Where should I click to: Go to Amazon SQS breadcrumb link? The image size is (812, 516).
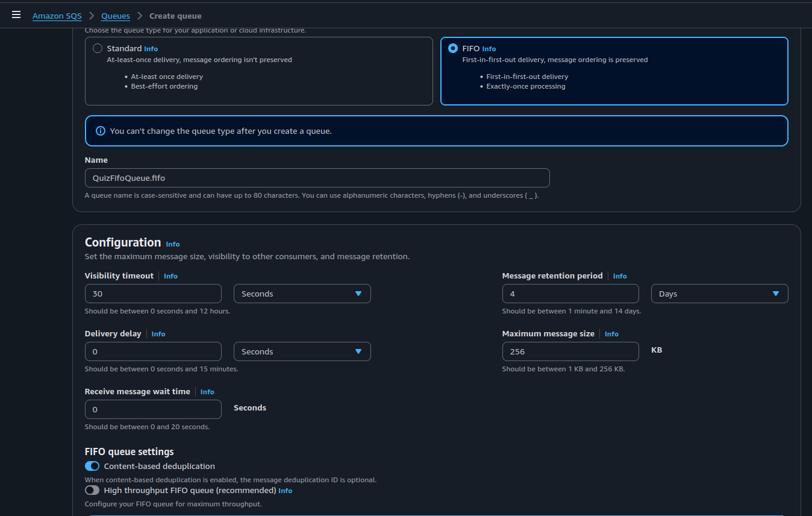click(57, 16)
